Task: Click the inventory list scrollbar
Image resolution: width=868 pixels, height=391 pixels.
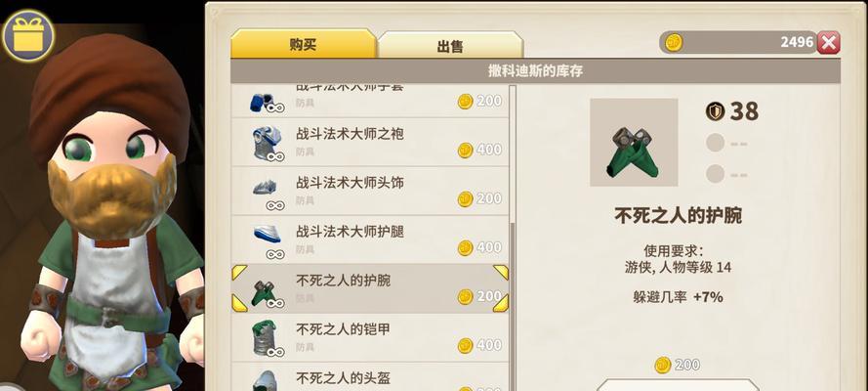Action: (x=513, y=239)
